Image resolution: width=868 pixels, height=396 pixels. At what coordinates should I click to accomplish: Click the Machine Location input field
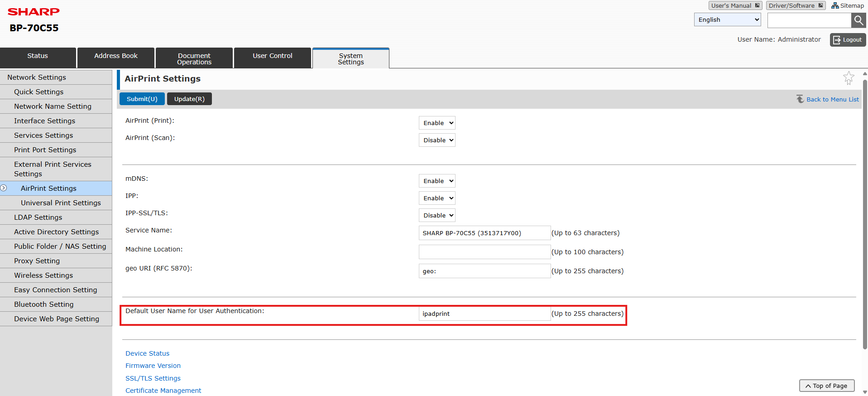tap(484, 252)
